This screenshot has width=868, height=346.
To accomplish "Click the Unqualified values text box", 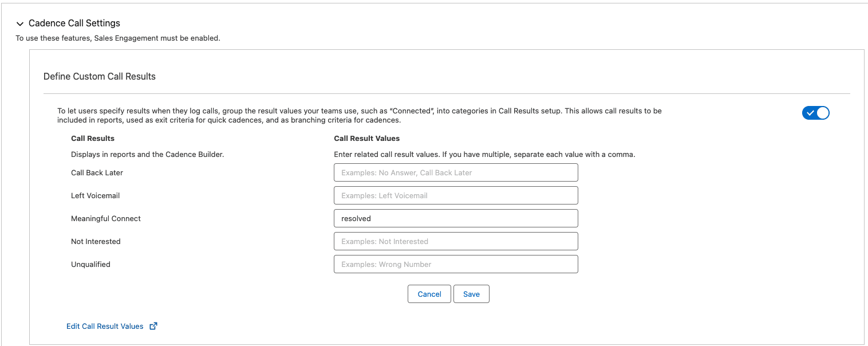I will pyautogui.click(x=456, y=264).
